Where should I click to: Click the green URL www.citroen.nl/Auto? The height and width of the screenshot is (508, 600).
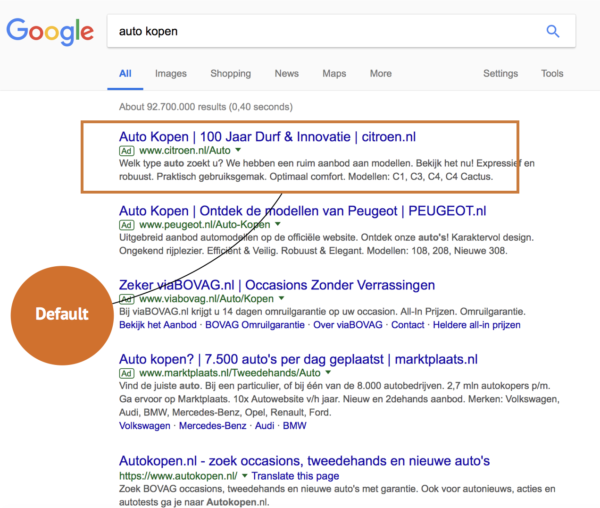(185, 151)
